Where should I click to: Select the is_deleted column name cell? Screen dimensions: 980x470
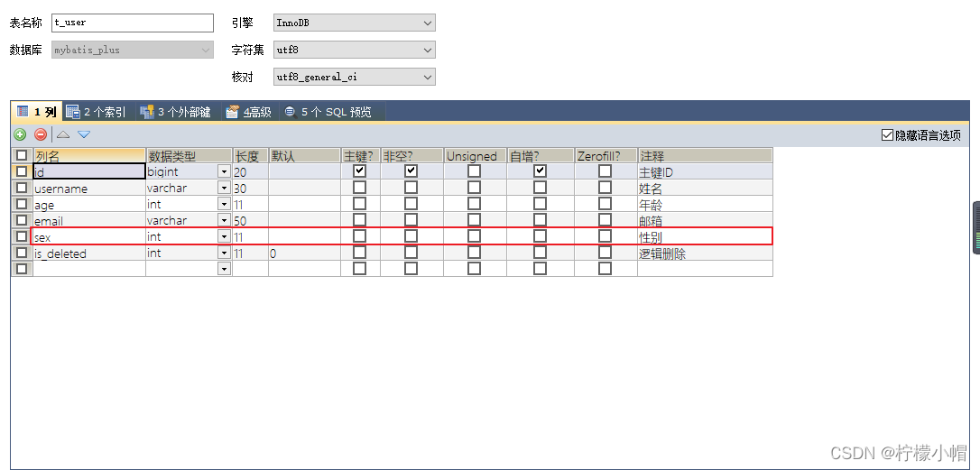point(89,253)
